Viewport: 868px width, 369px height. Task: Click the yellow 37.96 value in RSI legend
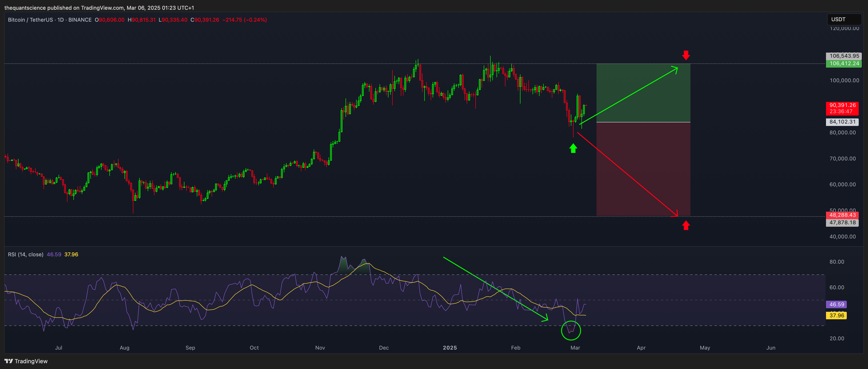tap(71, 255)
